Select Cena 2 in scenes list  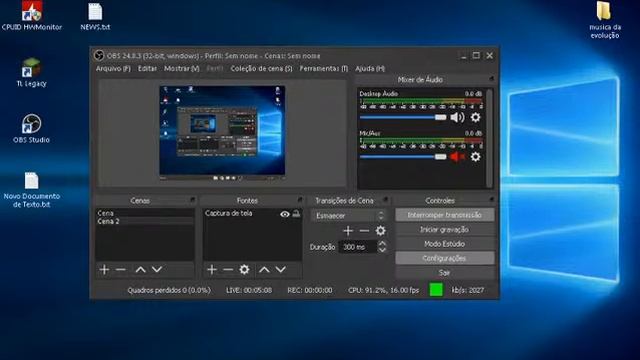[145, 221]
